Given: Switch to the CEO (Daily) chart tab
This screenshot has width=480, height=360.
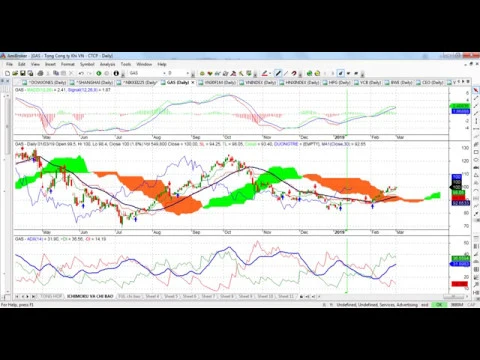Looking at the screenshot, I should 430,82.
